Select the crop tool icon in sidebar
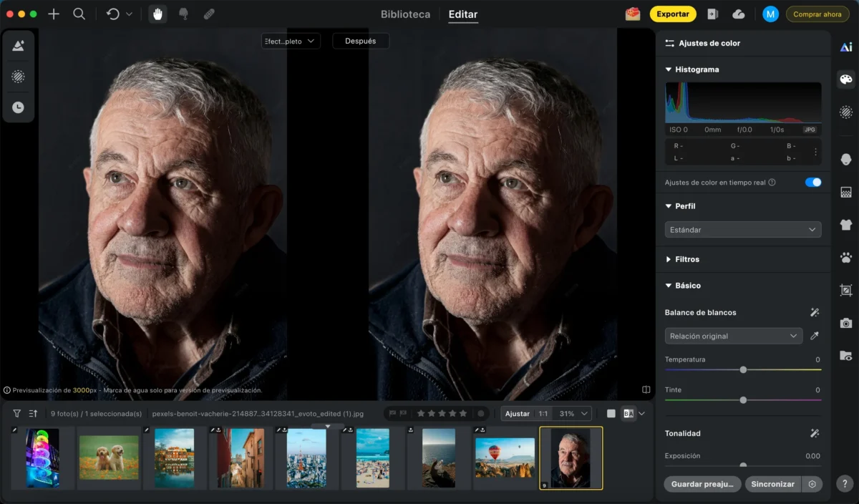 [x=846, y=291]
